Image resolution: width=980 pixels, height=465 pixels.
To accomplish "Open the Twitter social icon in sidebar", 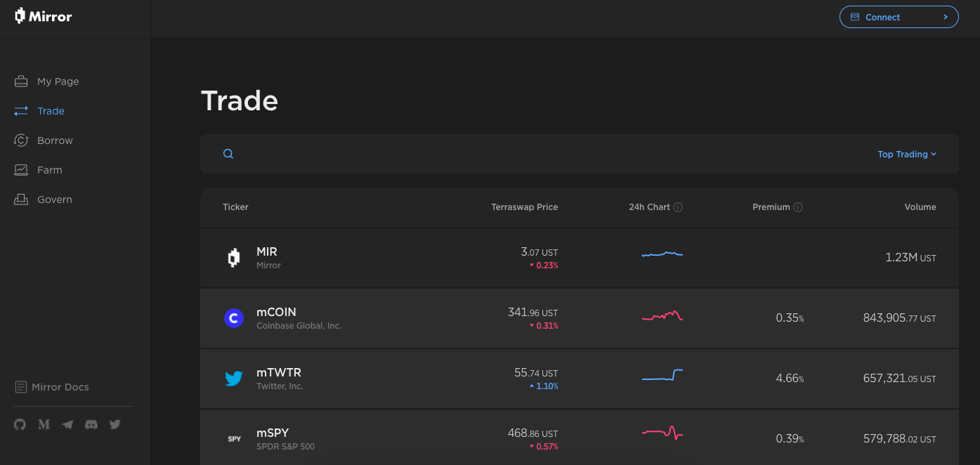I will click(x=115, y=424).
